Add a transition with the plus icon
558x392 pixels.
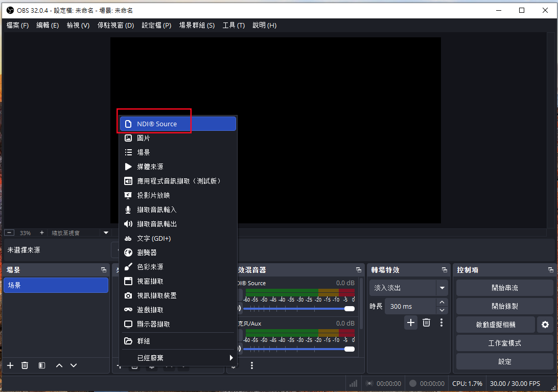[x=411, y=322]
